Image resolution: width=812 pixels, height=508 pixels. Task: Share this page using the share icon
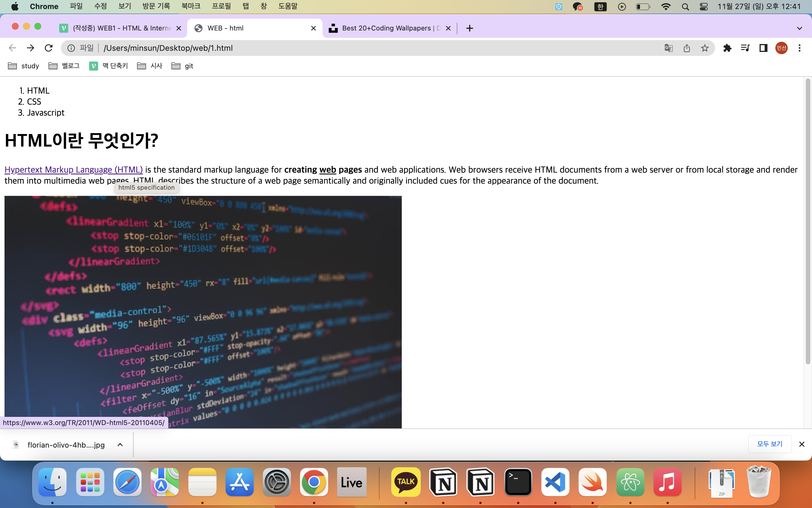[x=687, y=48]
